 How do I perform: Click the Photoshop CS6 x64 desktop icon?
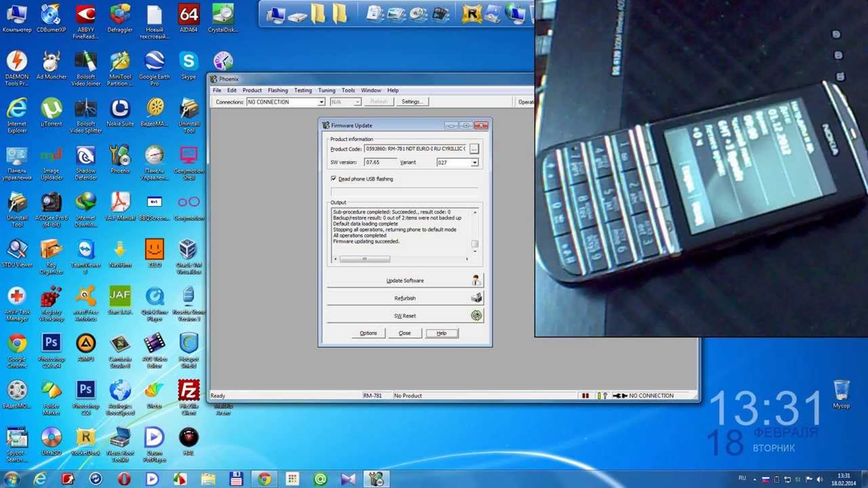[51, 351]
